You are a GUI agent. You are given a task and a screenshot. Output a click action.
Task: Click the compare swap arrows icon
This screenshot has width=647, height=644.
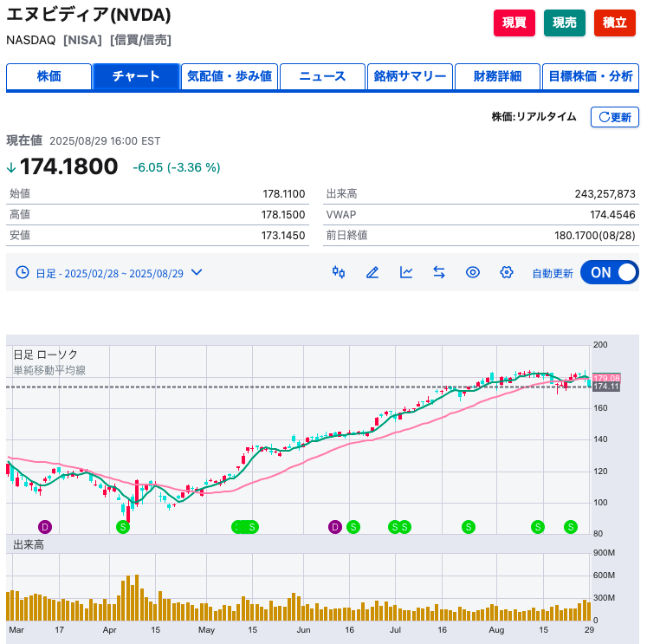click(x=439, y=272)
